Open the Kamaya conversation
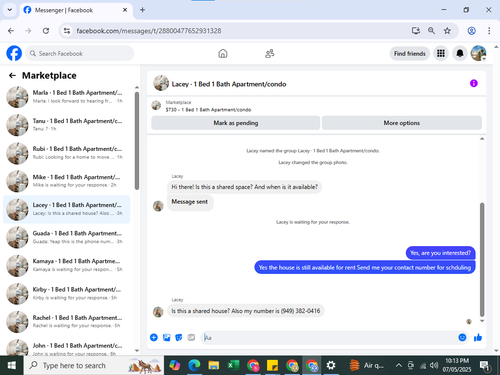 (67, 265)
